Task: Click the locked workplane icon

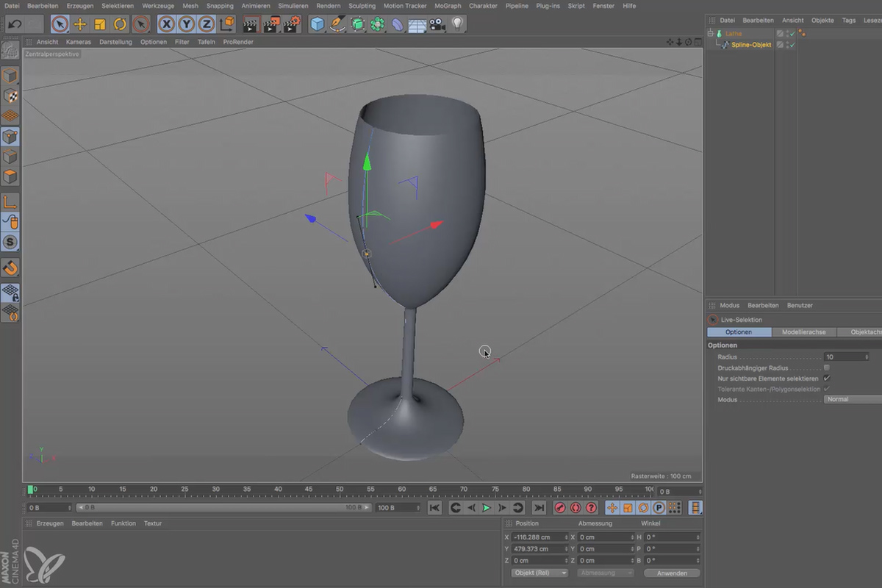Action: [x=10, y=293]
